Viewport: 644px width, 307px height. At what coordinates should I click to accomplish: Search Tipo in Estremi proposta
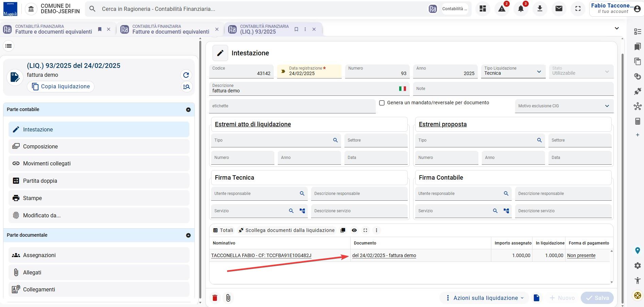pyautogui.click(x=539, y=140)
